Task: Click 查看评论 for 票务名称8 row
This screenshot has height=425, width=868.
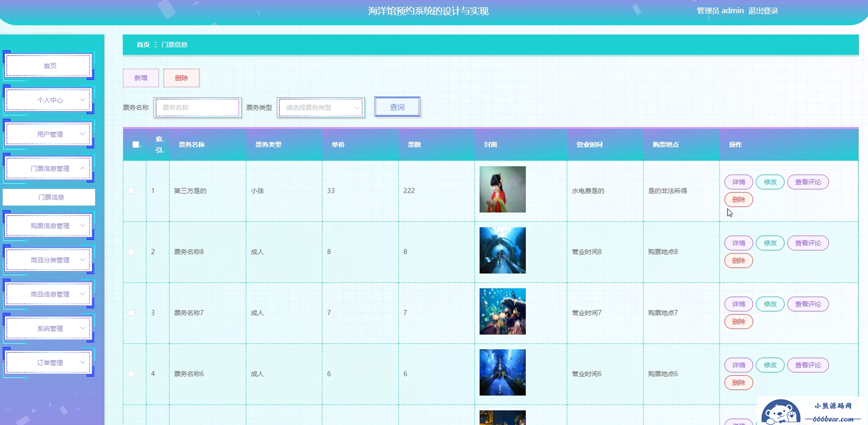Action: 808,243
